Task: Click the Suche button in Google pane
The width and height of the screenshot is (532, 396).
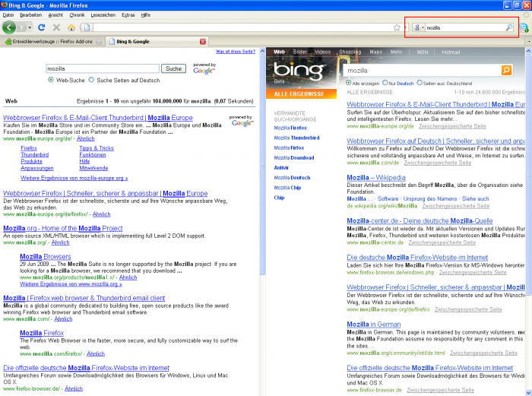Action: (x=173, y=68)
